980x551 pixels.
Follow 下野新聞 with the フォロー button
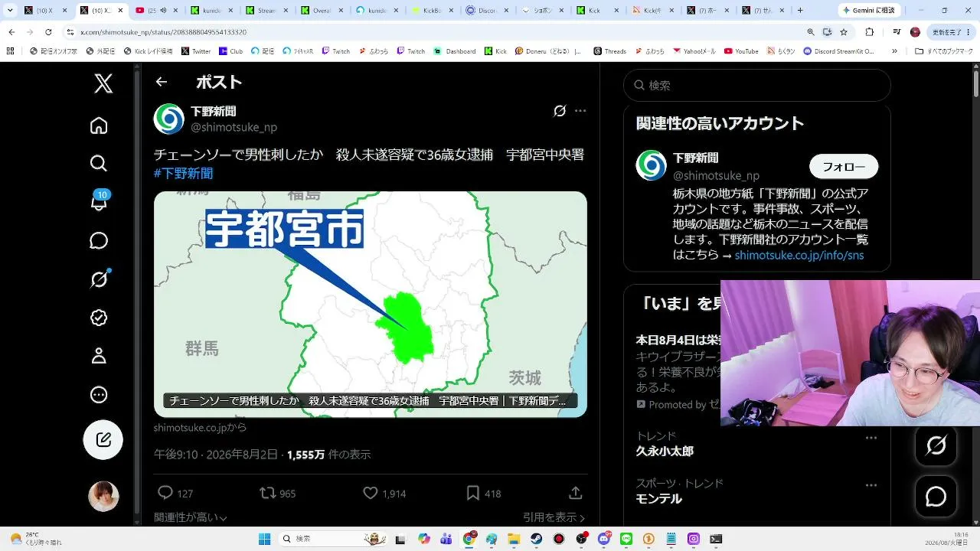(x=844, y=166)
